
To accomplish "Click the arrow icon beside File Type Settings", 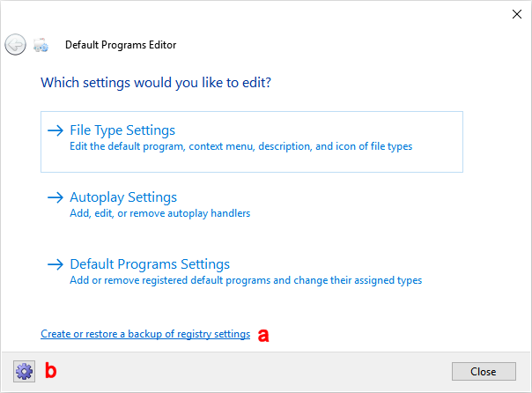I will [55, 130].
